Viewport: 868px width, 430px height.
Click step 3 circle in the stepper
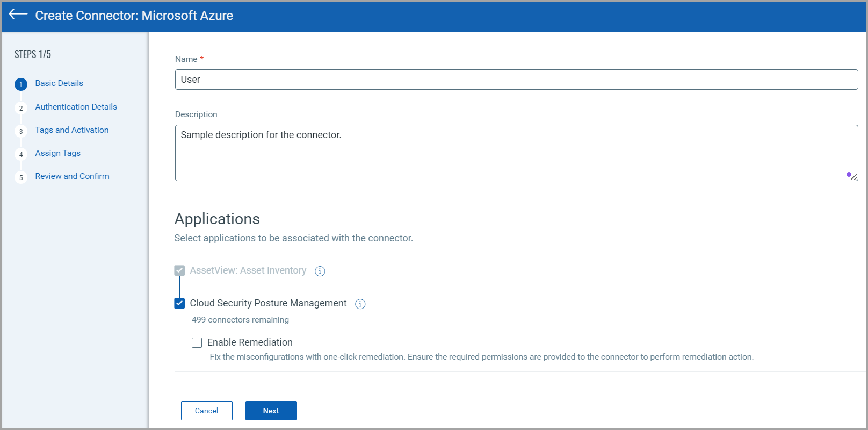tap(21, 131)
